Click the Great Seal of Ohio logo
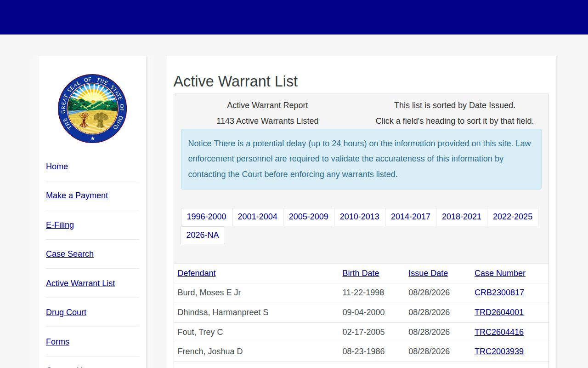Viewport: 588px width, 368px height. coord(92,109)
